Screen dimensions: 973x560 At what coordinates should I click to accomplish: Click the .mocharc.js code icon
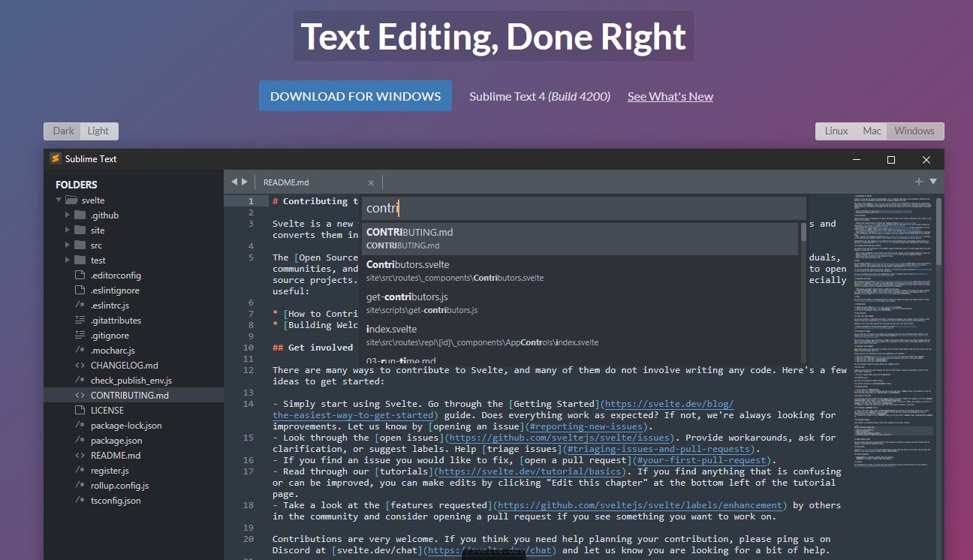coord(80,351)
